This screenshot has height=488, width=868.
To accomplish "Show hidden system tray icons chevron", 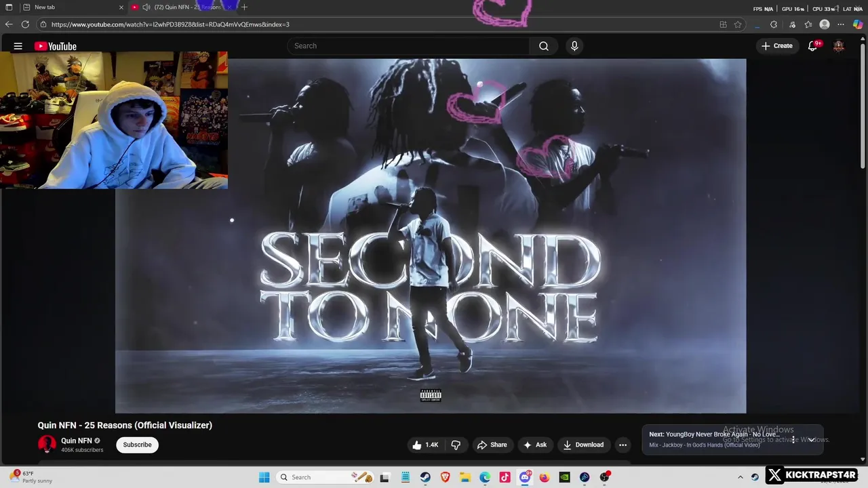I will coord(741,477).
